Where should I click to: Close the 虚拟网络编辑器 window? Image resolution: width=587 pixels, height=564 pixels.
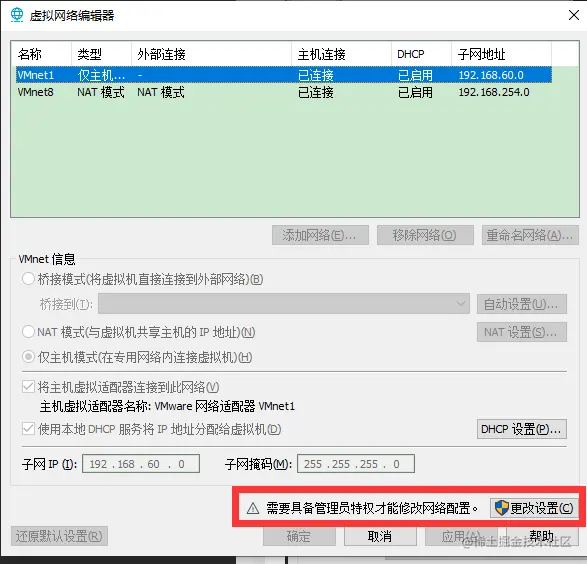pyautogui.click(x=574, y=15)
